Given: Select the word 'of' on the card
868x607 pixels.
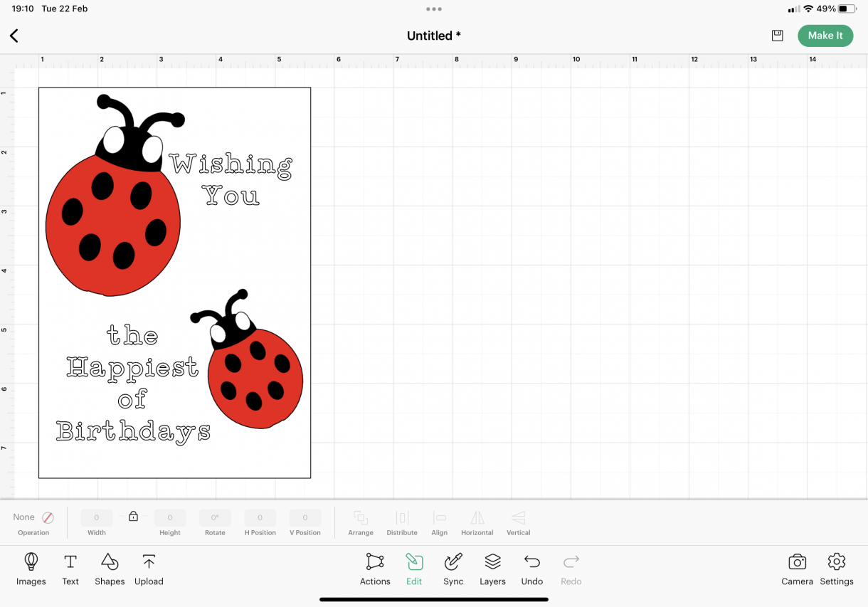Looking at the screenshot, I should click(x=133, y=399).
